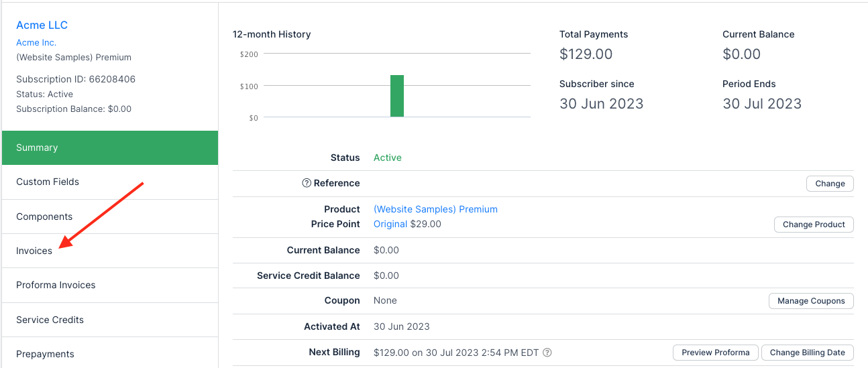Follow the (Website Samples) Premium product link
This screenshot has width=868, height=368.
tap(435, 209)
